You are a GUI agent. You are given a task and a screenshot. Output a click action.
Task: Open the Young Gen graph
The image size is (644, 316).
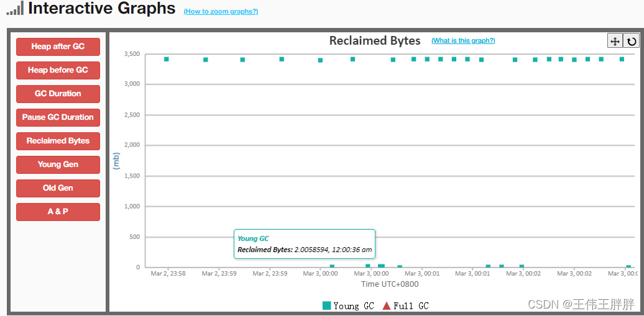coord(58,165)
